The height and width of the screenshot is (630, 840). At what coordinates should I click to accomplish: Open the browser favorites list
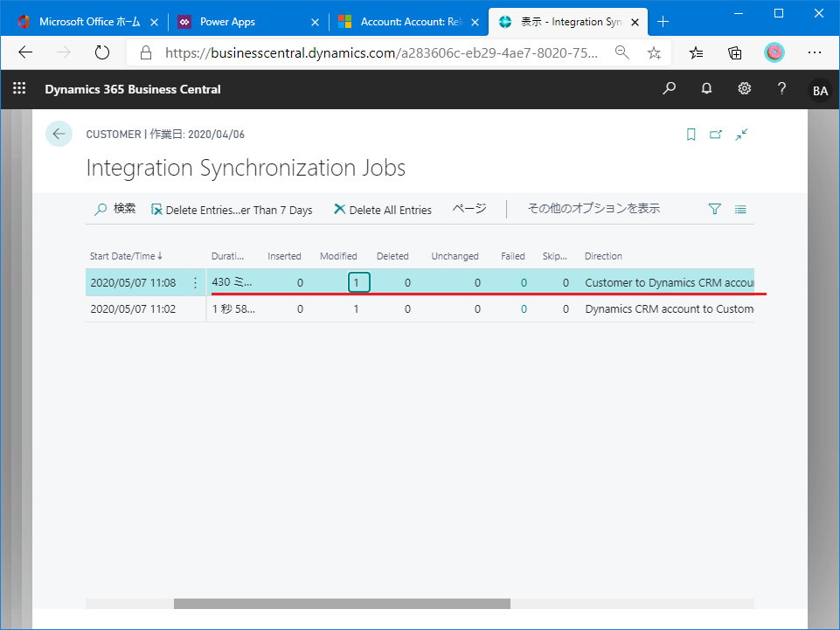point(696,52)
